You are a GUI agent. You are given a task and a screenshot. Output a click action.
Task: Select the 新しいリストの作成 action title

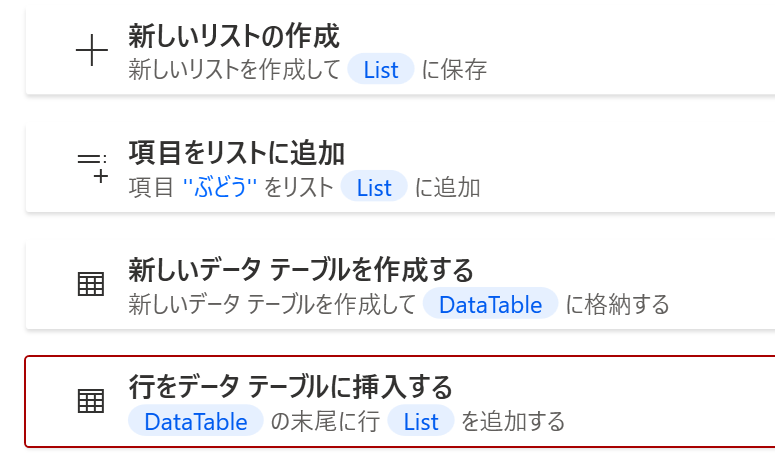tap(234, 37)
